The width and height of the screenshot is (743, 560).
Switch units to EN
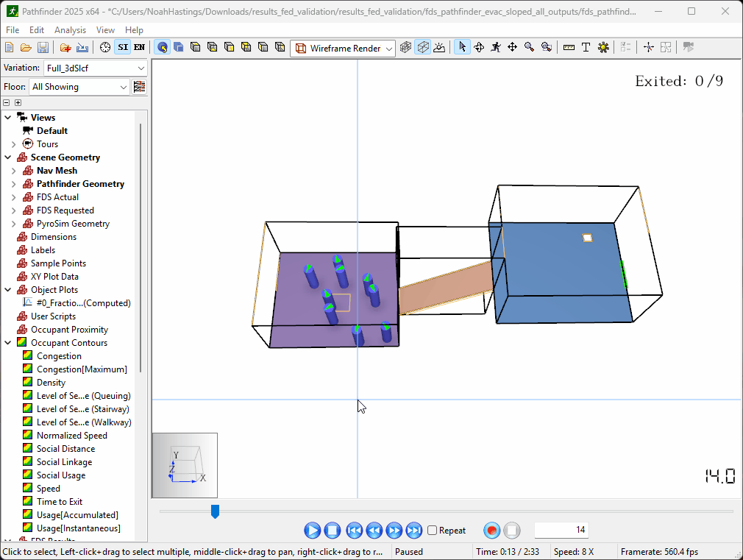(139, 47)
